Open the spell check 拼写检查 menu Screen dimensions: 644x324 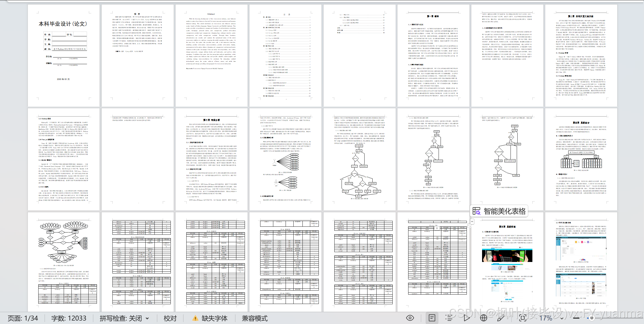(x=120, y=318)
